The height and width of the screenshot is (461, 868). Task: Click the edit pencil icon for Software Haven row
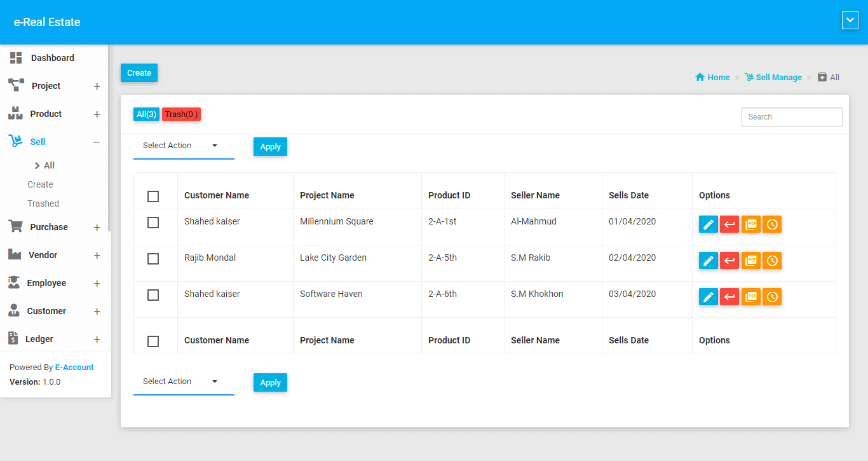[709, 297]
